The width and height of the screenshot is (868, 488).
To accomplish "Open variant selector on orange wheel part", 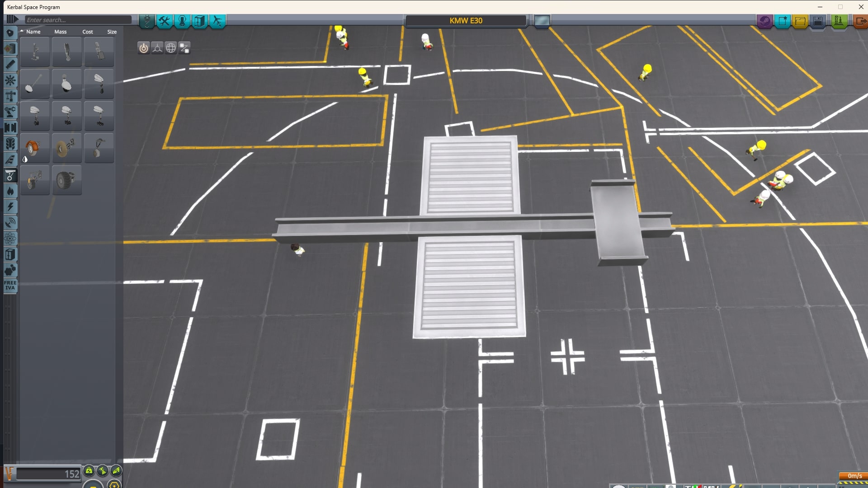I will coord(25,159).
